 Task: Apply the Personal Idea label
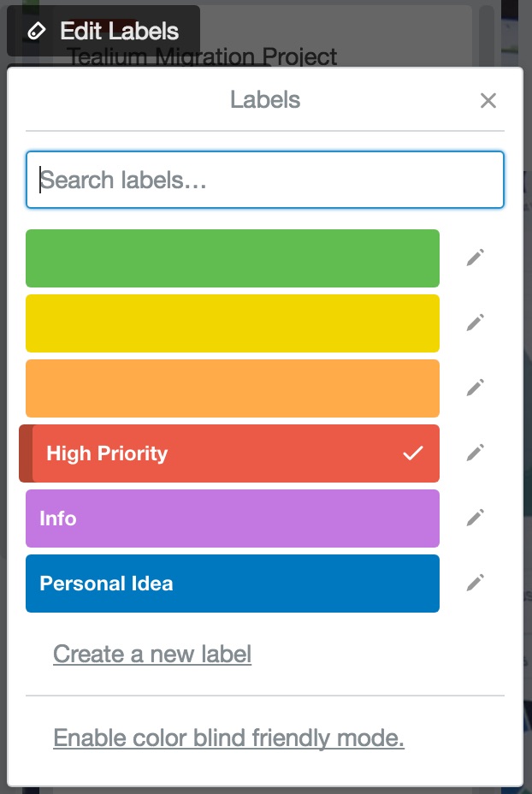click(x=231, y=583)
